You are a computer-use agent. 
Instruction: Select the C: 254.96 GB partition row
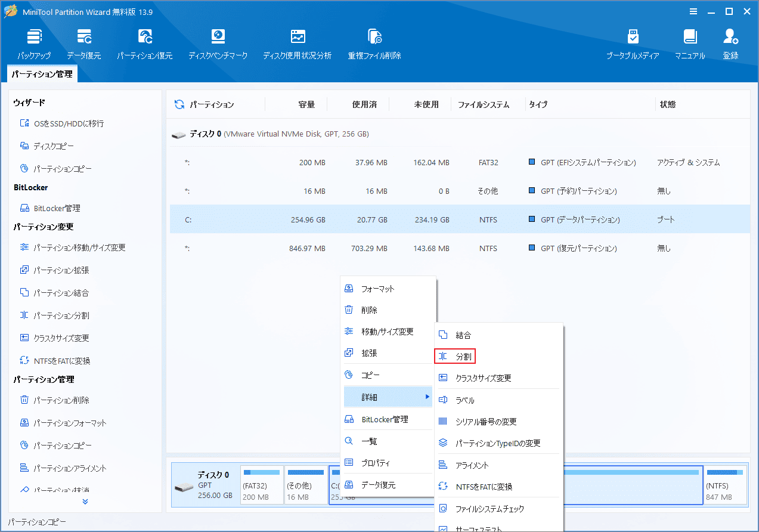click(460, 219)
